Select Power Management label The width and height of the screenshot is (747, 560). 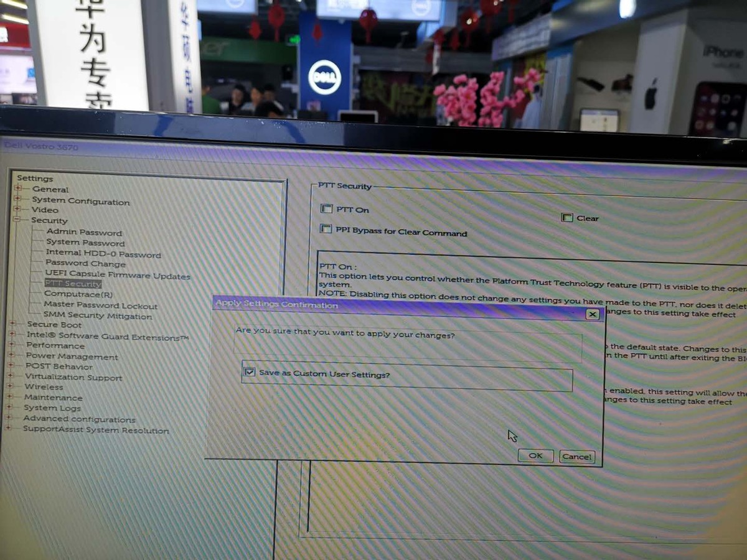click(72, 357)
